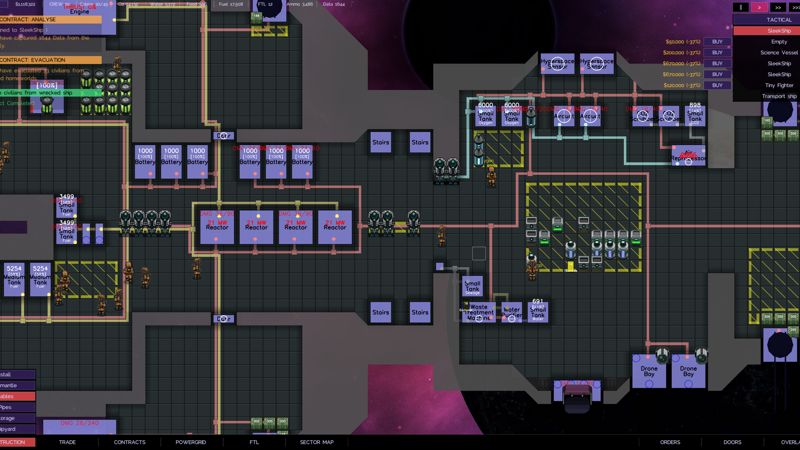Click BUY next to Science Vessel
Screen dimensions: 800x450
click(717, 53)
